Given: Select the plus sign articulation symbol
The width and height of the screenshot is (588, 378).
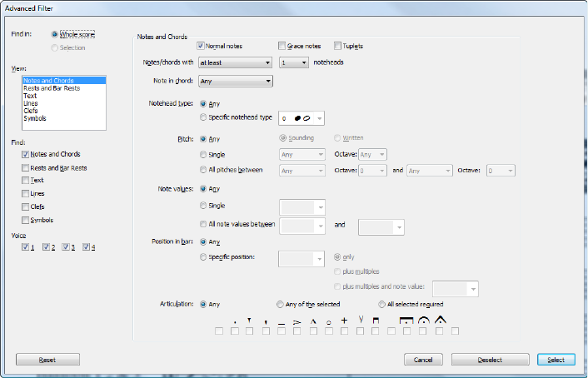Looking at the screenshot, I should click(x=344, y=321).
